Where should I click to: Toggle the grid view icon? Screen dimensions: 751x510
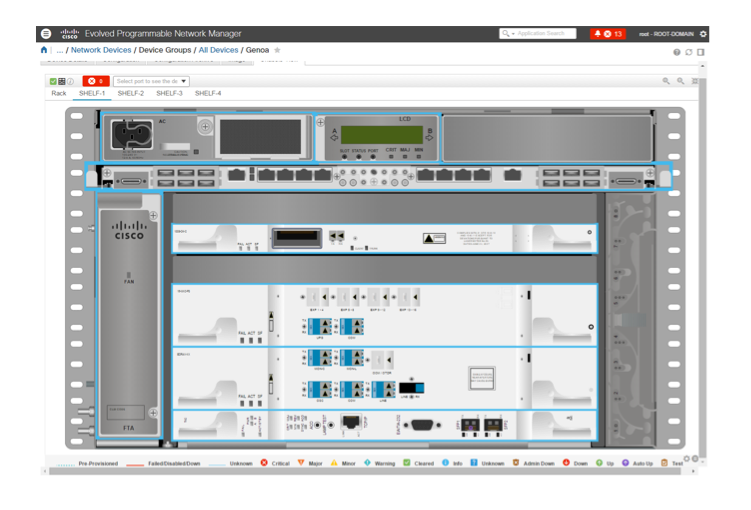tap(61, 81)
